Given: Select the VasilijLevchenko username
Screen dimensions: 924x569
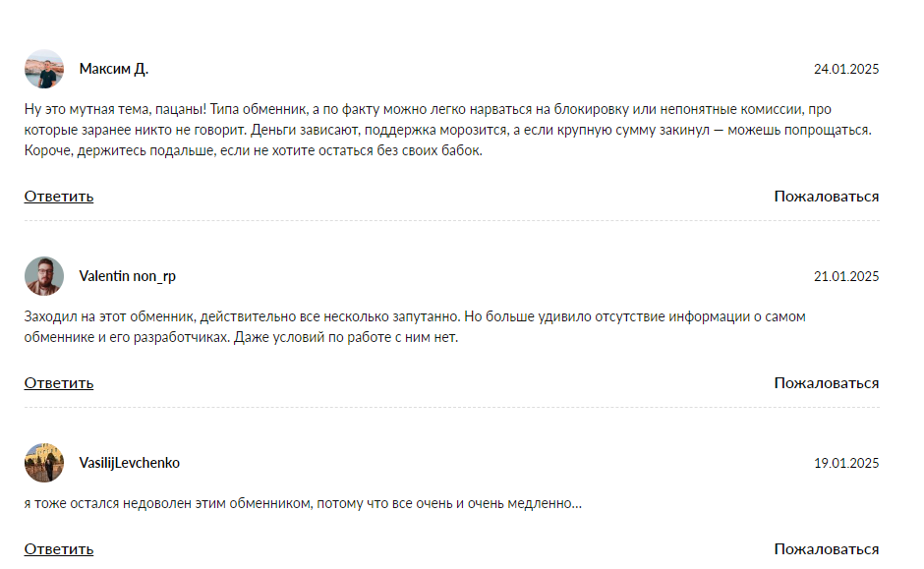Looking at the screenshot, I should [129, 463].
